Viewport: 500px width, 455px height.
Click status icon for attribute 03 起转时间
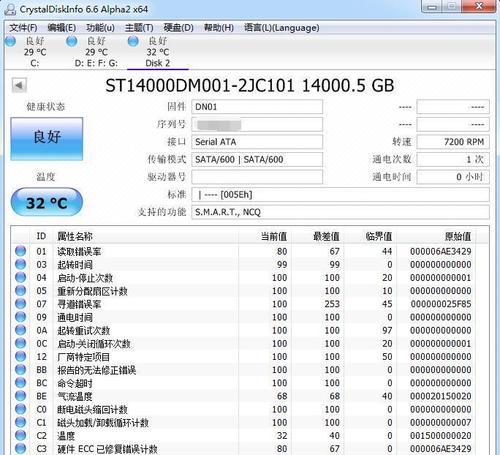coord(21,264)
